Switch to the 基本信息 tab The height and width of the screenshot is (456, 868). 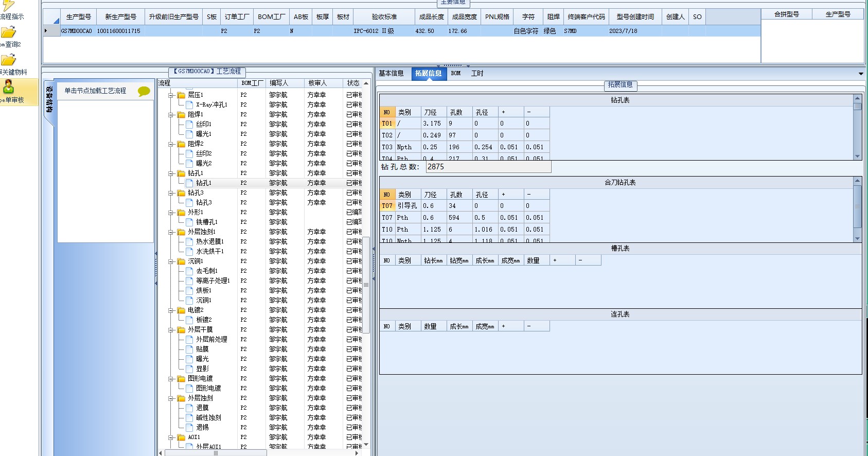(x=391, y=74)
